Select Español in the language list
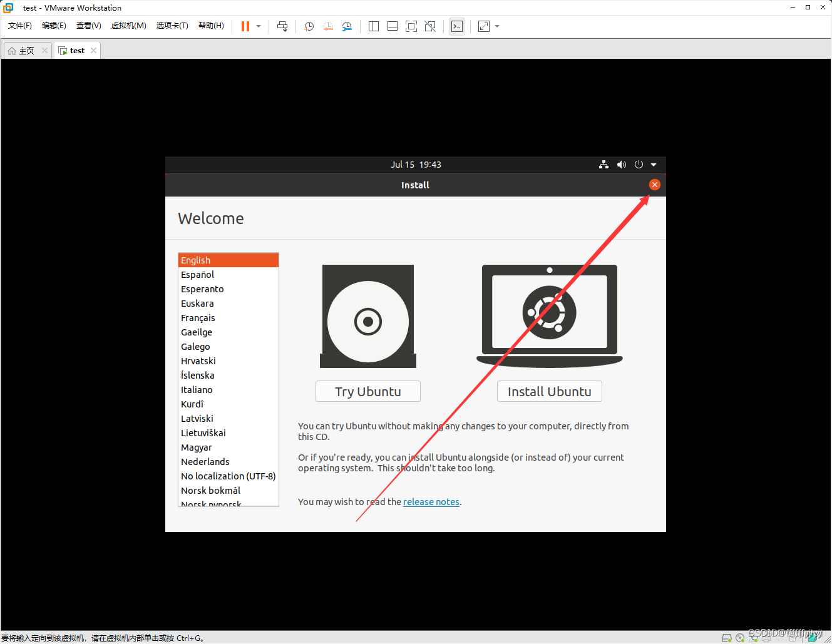Viewport: 832px width, 644px height. pyautogui.click(x=229, y=275)
